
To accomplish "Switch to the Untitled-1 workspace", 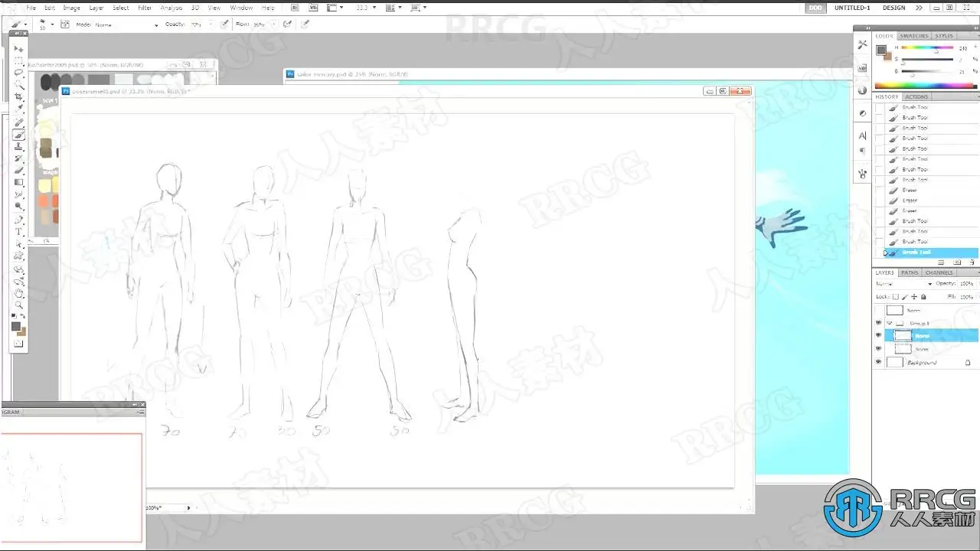I will (852, 8).
